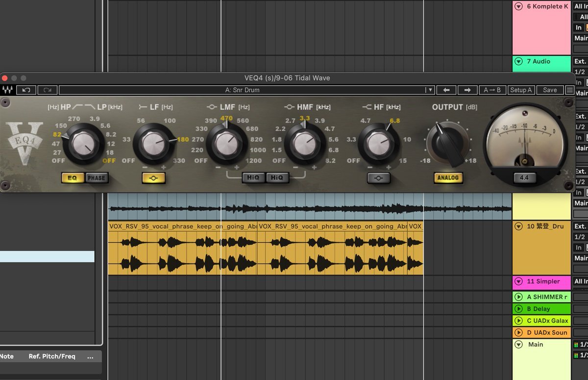Open the VEQ4 hamburger options menu

[570, 90]
